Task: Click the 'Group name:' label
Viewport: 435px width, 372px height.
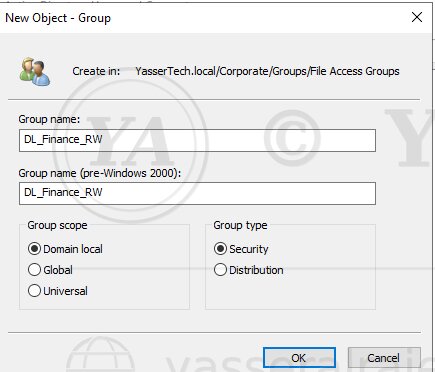Action: click(49, 119)
